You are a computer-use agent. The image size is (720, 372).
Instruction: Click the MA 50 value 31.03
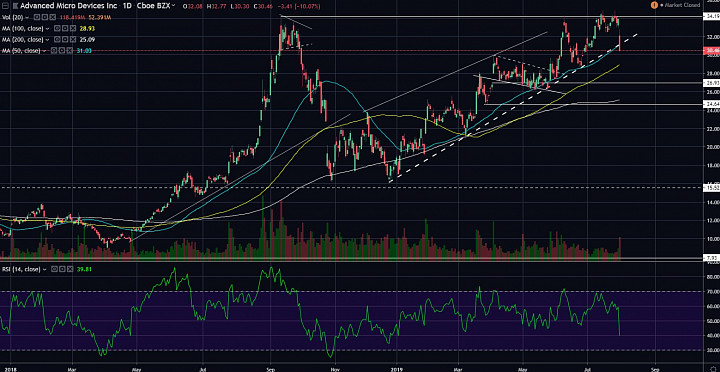pos(84,51)
